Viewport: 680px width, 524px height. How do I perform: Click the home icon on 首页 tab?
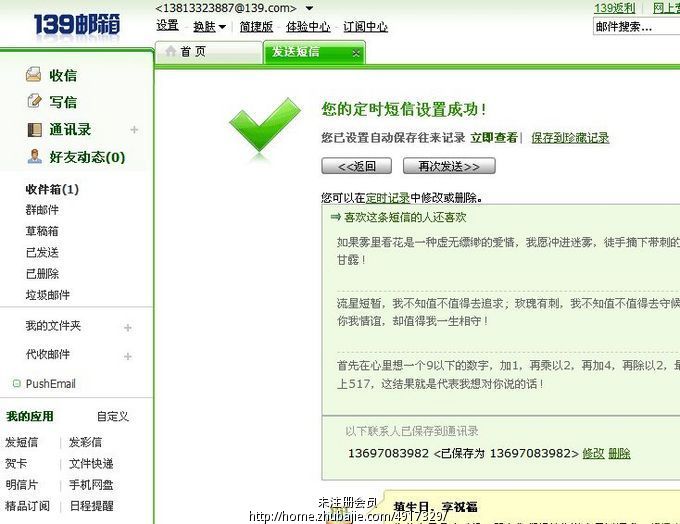[x=170, y=51]
